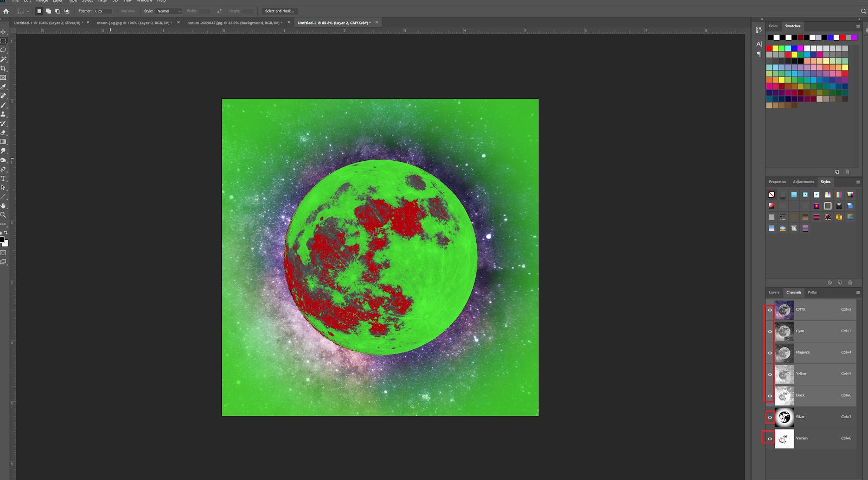Select the Clone Stamp tool
868x480 pixels.
(3, 115)
